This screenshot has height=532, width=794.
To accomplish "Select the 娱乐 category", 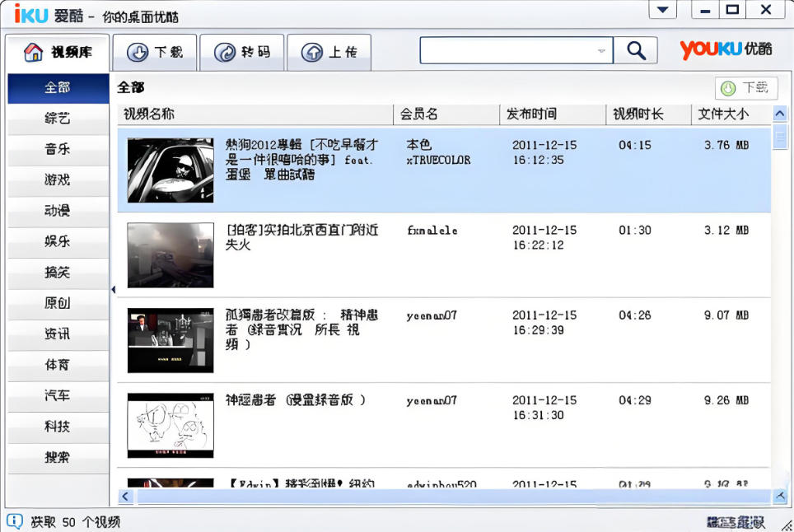I will pyautogui.click(x=58, y=242).
